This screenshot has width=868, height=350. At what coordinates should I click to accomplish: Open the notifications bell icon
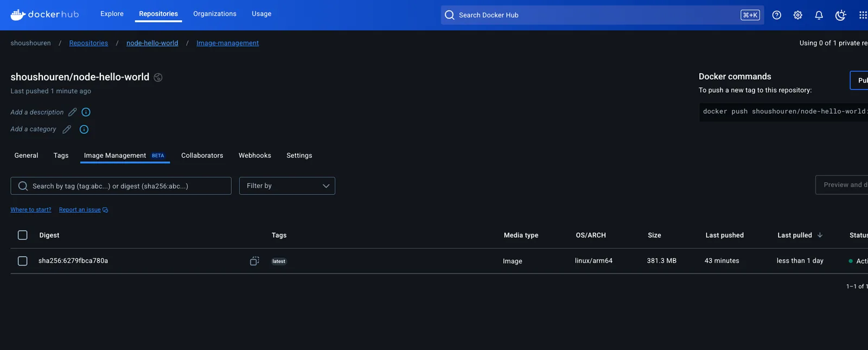819,15
